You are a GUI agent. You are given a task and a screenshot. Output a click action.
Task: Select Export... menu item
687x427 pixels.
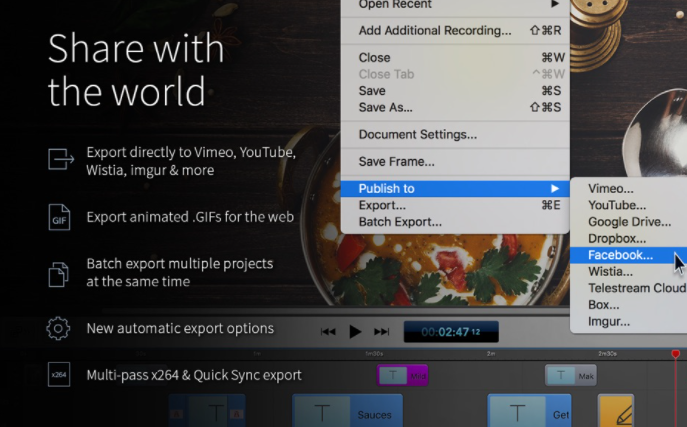pos(455,205)
